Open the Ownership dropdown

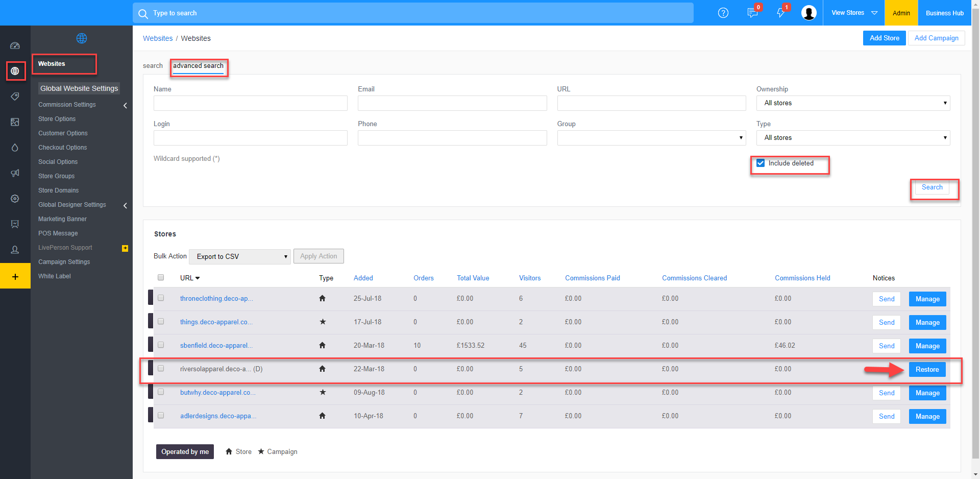[x=853, y=103]
